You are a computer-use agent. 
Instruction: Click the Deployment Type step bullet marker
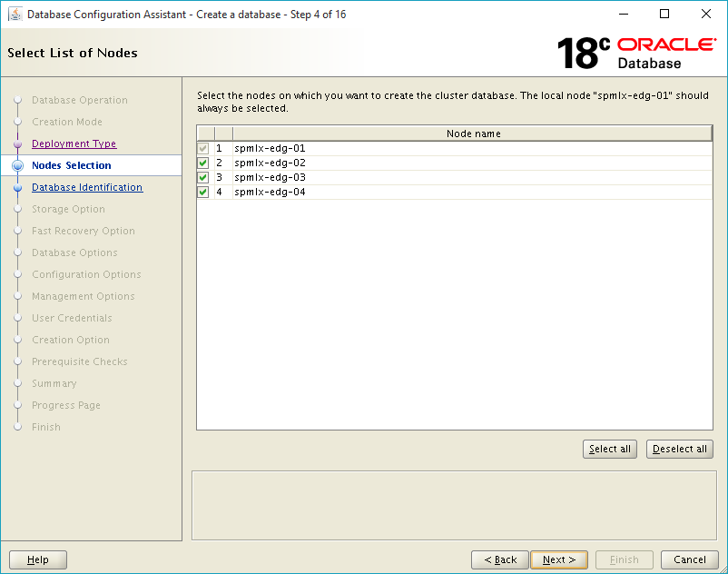coord(17,144)
